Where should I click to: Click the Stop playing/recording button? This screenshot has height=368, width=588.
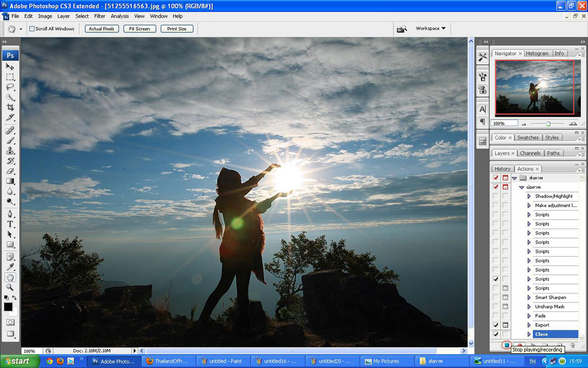[x=506, y=345]
